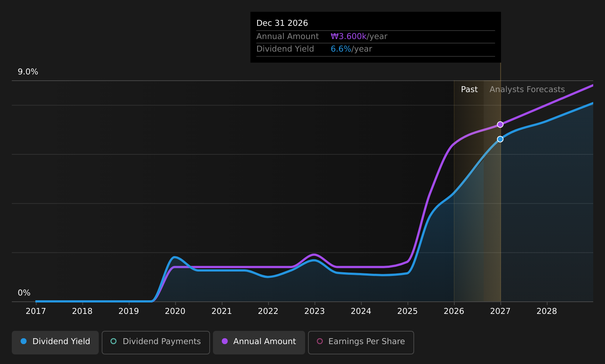Enable the Dividend Payments series
605x364 pixels.
pos(155,342)
